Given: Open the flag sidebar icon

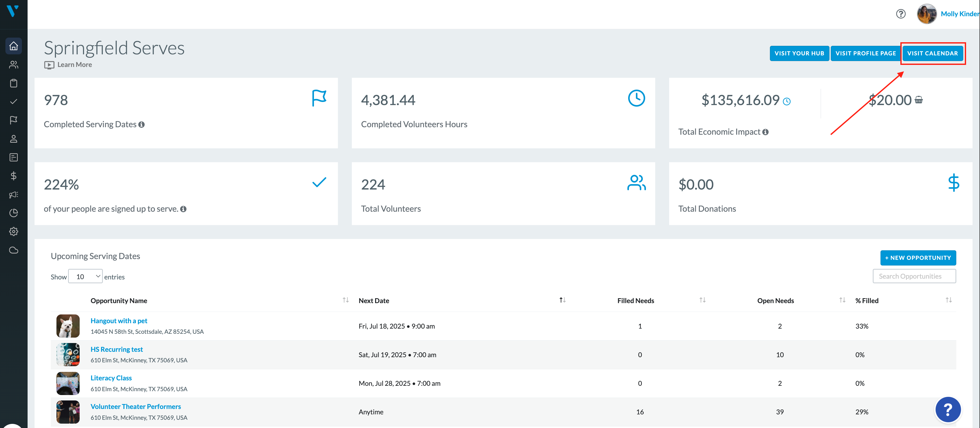Looking at the screenshot, I should [14, 120].
